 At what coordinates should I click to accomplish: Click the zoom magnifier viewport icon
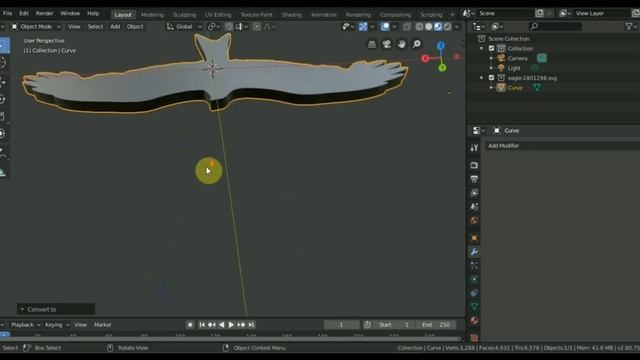point(416,44)
